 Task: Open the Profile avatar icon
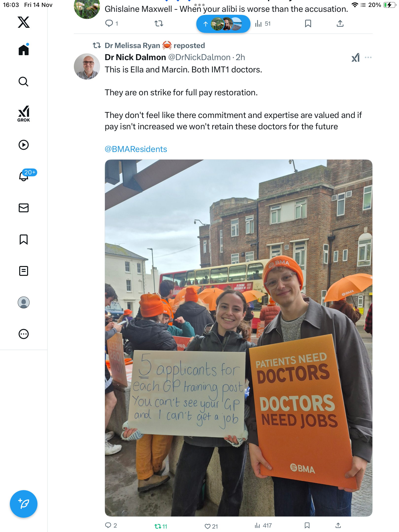[x=24, y=302]
